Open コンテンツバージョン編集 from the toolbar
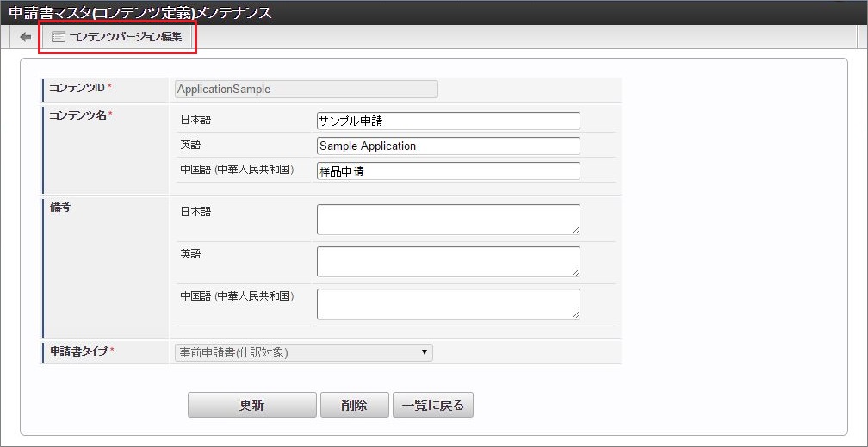The height and width of the screenshot is (447, 868). click(x=117, y=38)
